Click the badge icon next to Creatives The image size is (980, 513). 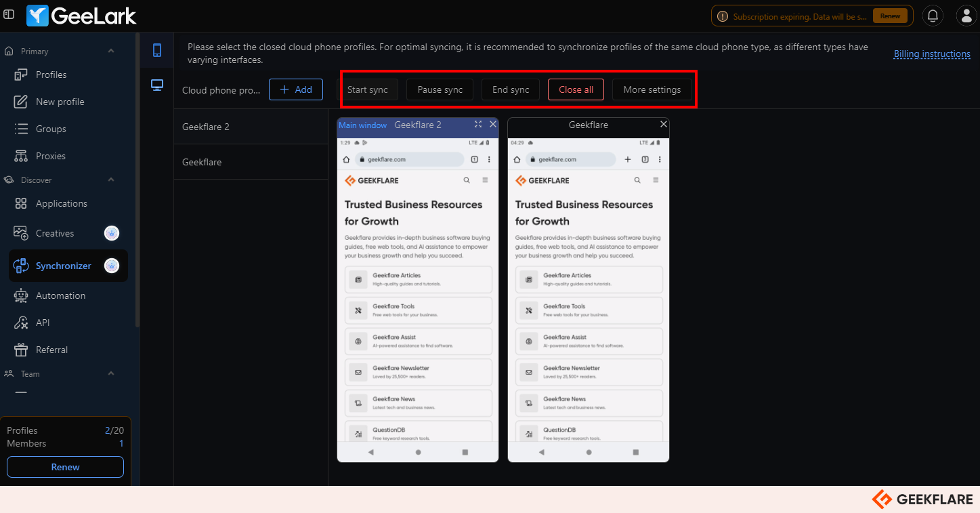pyautogui.click(x=112, y=233)
